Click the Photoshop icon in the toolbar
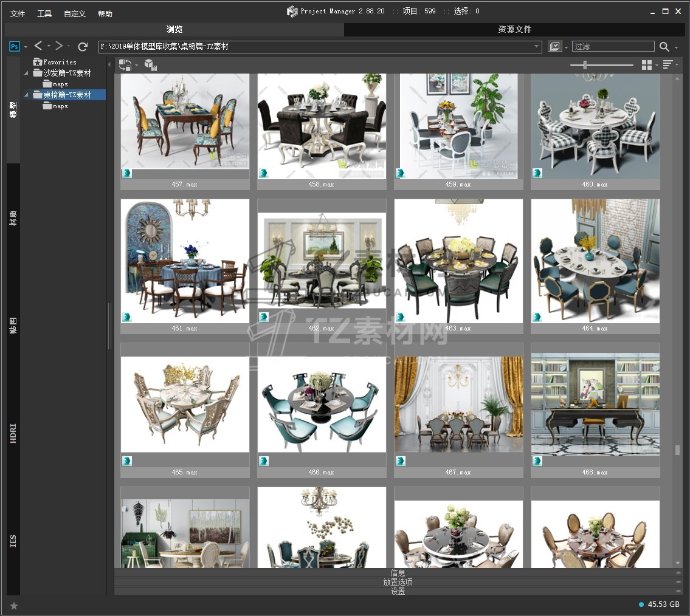The image size is (690, 616). click(15, 46)
